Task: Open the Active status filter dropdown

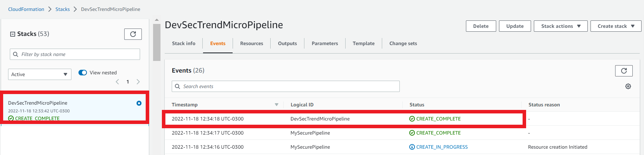Action: (x=40, y=74)
